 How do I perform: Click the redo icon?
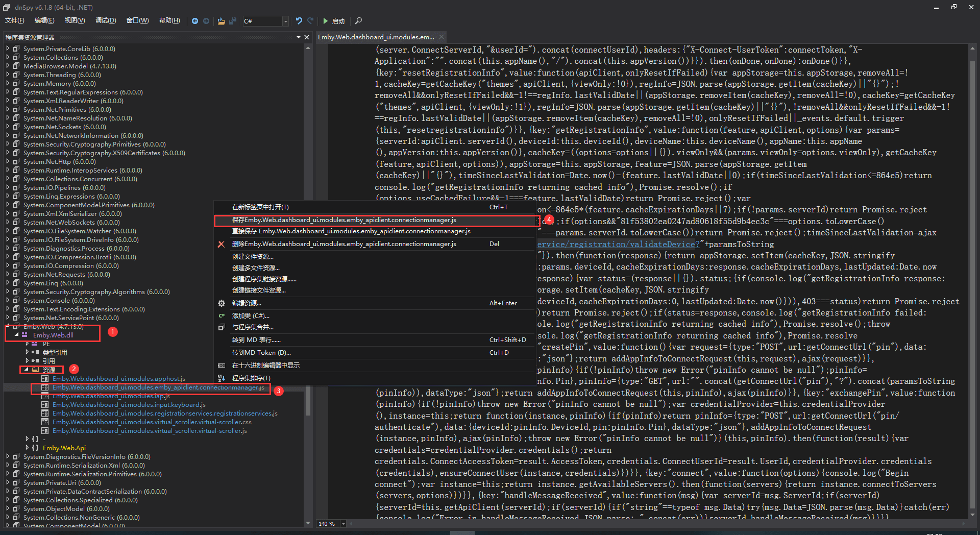[x=310, y=21]
